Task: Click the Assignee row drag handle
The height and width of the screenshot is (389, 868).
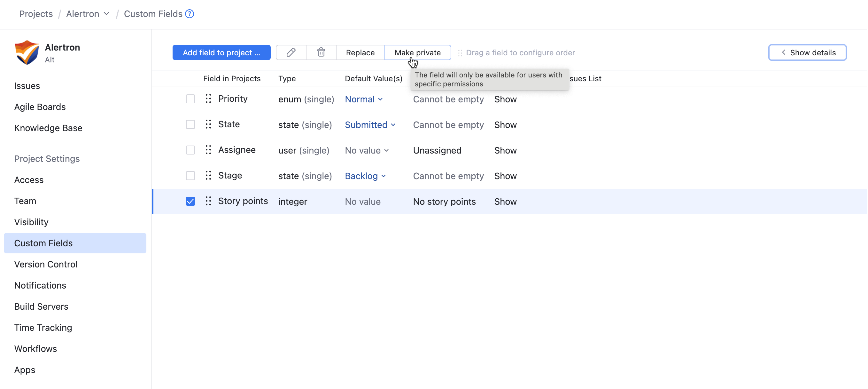Action: pyautogui.click(x=208, y=150)
